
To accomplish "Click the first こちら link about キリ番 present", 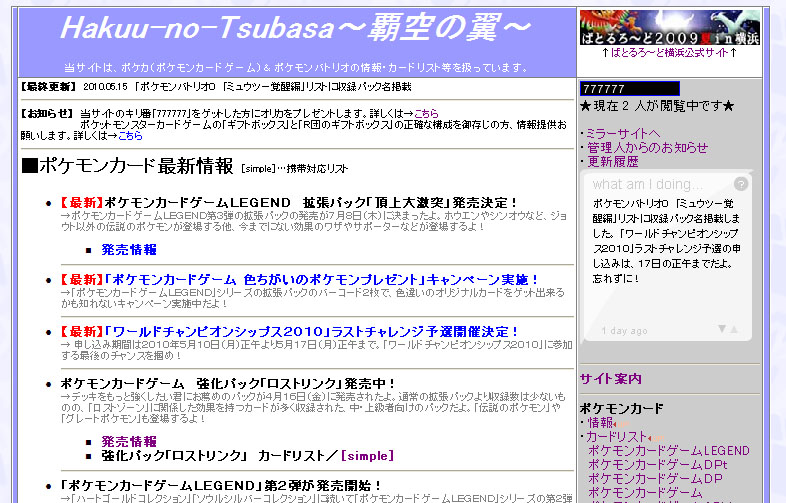I will (426, 113).
